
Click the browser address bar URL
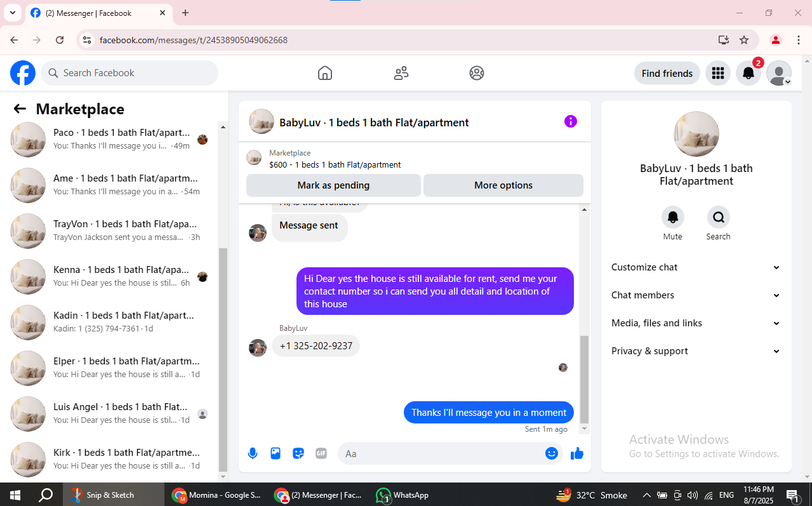tap(194, 40)
